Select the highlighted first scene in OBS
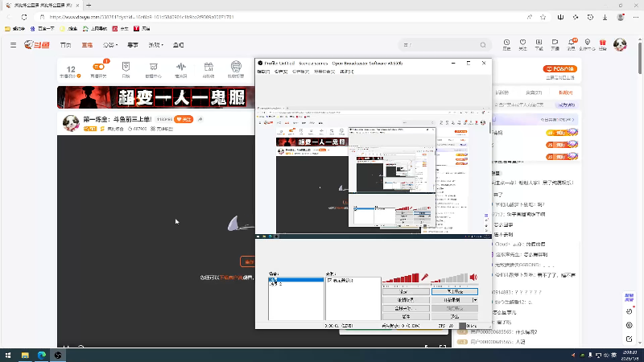This screenshot has height=362, width=644. tap(295, 279)
